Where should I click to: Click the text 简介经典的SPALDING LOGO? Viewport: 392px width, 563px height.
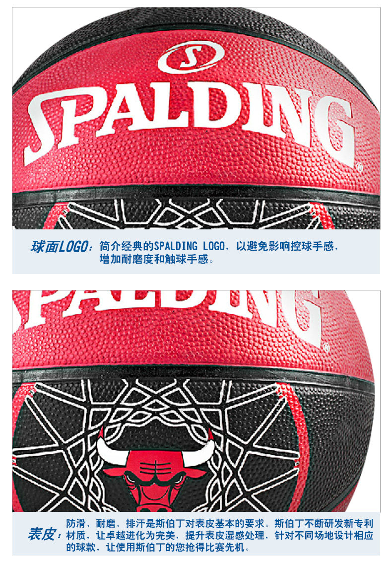(x=162, y=246)
